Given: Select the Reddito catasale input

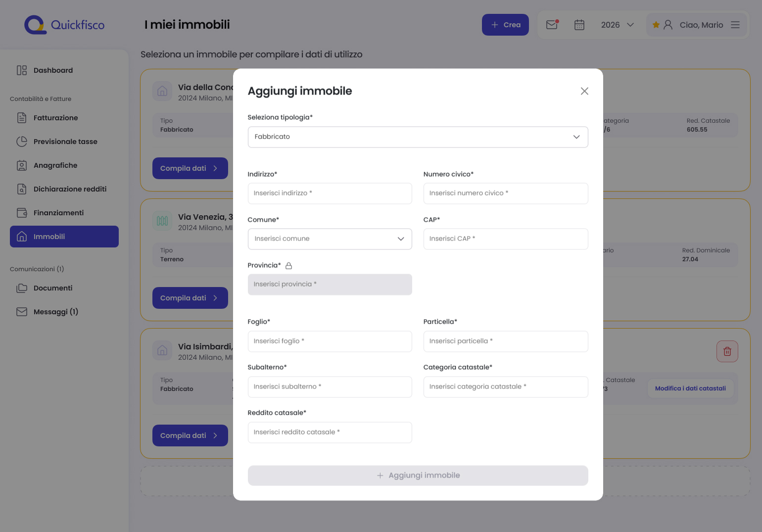Looking at the screenshot, I should pyautogui.click(x=330, y=433).
